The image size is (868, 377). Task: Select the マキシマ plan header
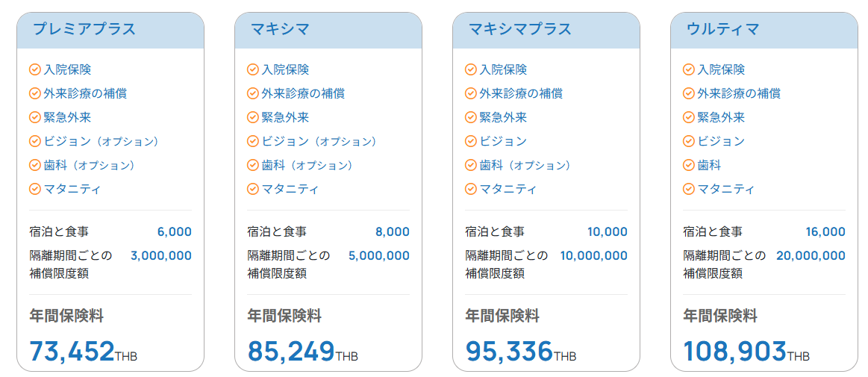280,30
